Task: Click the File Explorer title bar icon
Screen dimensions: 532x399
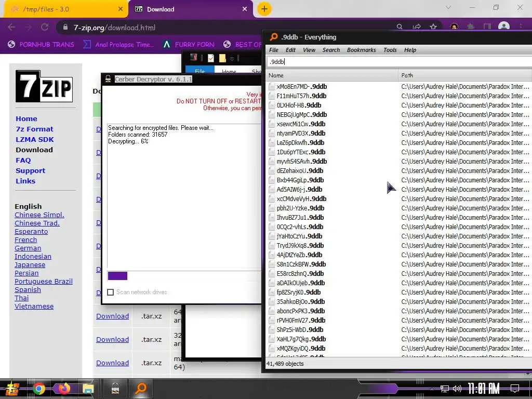Action: (194, 57)
